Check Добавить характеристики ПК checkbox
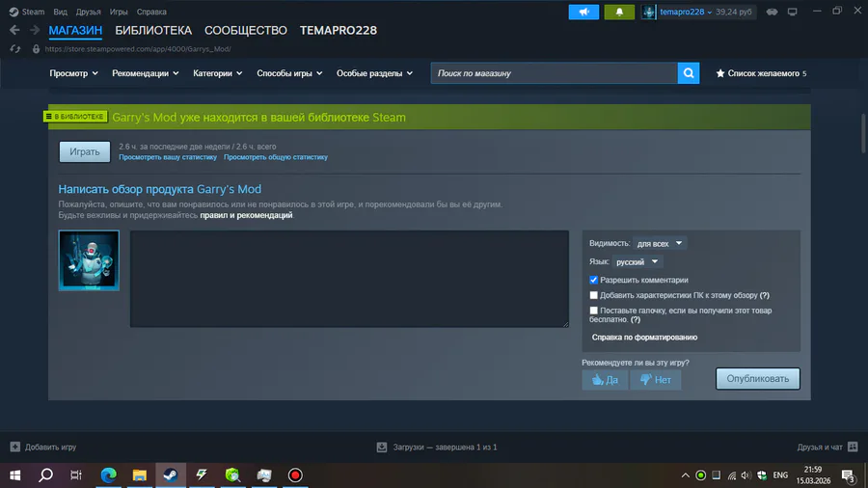The height and width of the screenshot is (488, 868). click(x=593, y=295)
